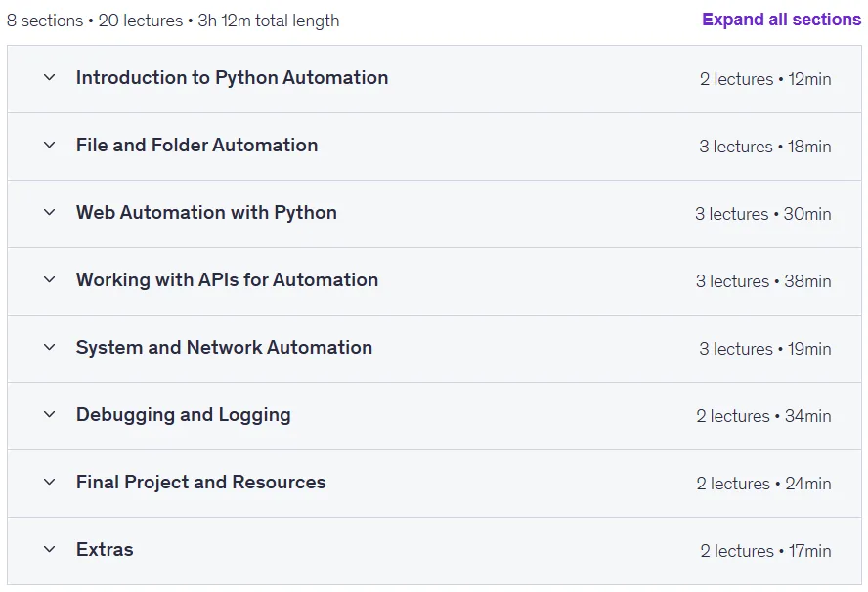Select Working with APIs for Automation heading

pos(227,280)
